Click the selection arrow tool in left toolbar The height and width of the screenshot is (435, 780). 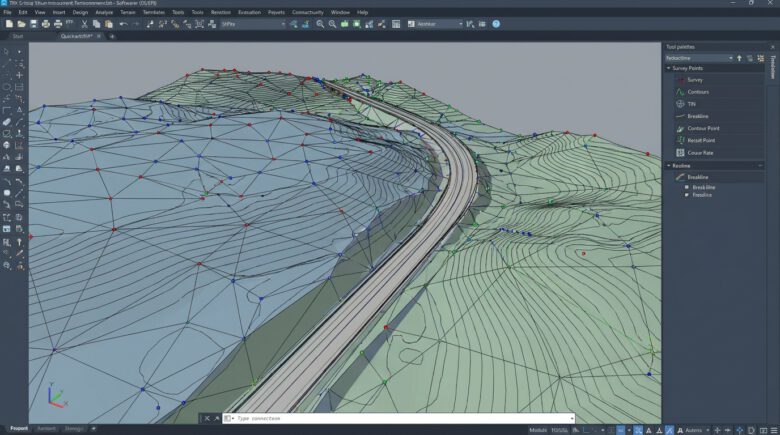click(x=6, y=51)
